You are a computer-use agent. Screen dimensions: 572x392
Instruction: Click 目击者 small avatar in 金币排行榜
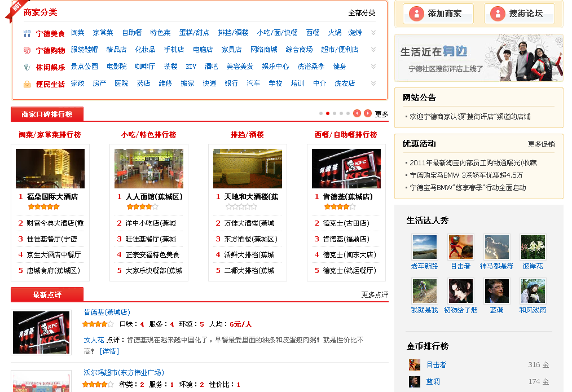click(x=415, y=365)
